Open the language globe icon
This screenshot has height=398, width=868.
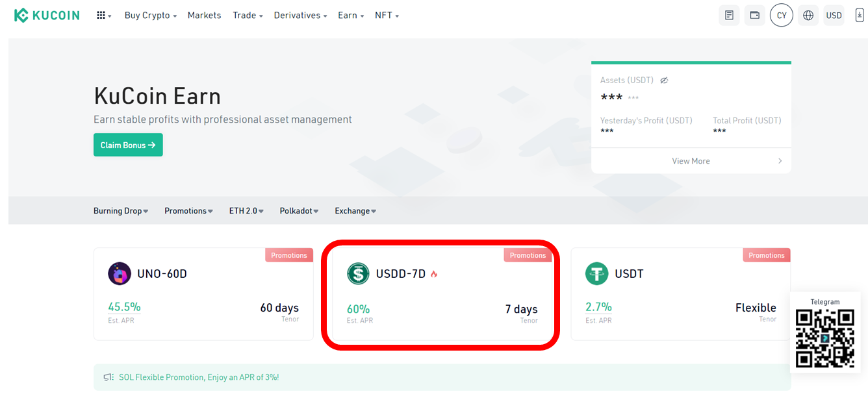tap(808, 15)
